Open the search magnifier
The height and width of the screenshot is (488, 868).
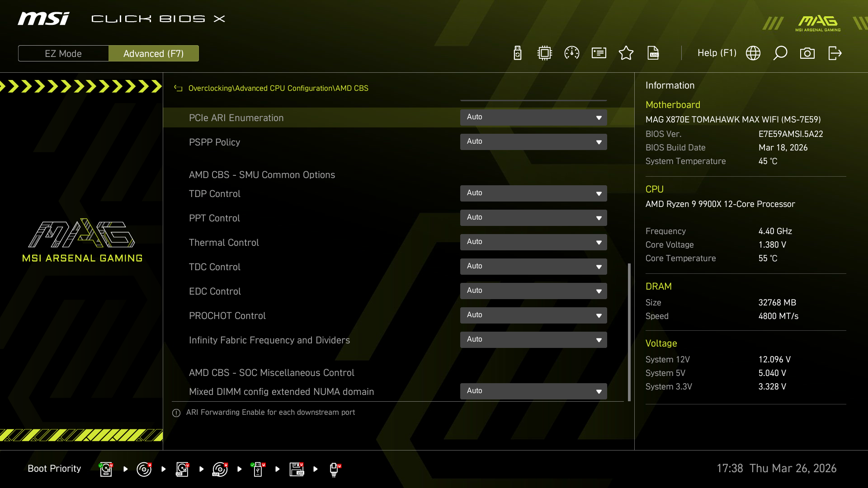780,53
